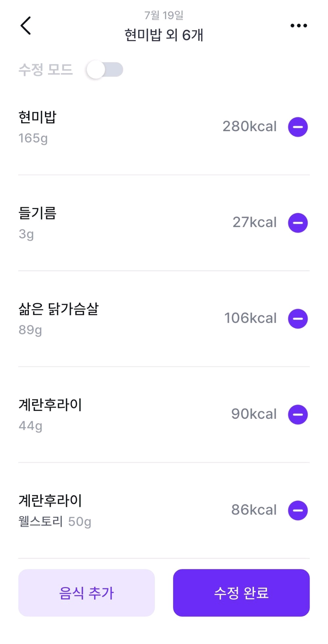Tap the 106kcal calorie value
This screenshot has height=644, width=328.
point(251,318)
